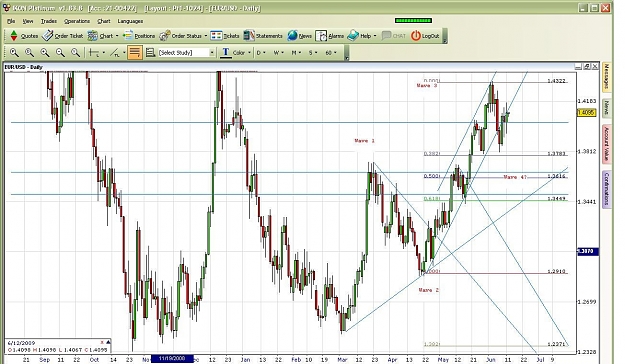This screenshot has width=625, height=364.
Task: Click the blue 1.3070 price marker
Action: point(588,252)
